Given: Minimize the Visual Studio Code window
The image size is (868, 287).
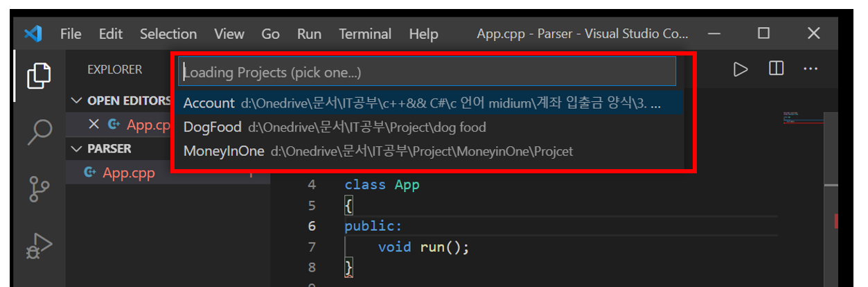Looking at the screenshot, I should coord(715,33).
